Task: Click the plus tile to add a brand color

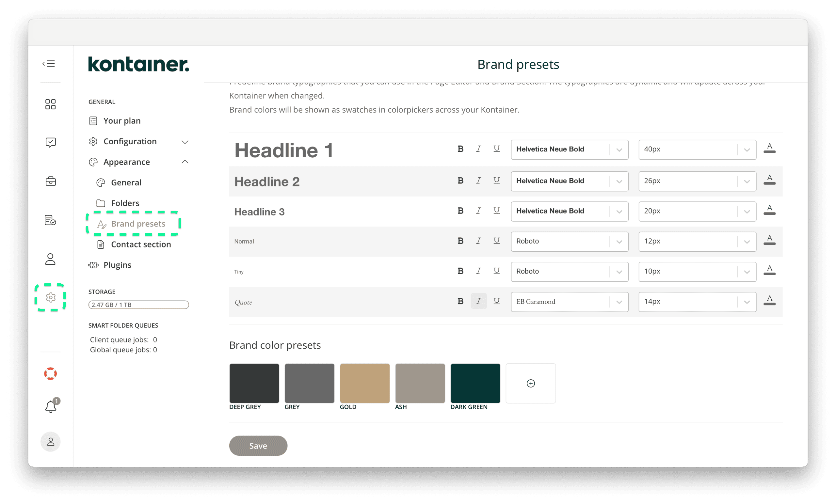Action: coord(530,383)
